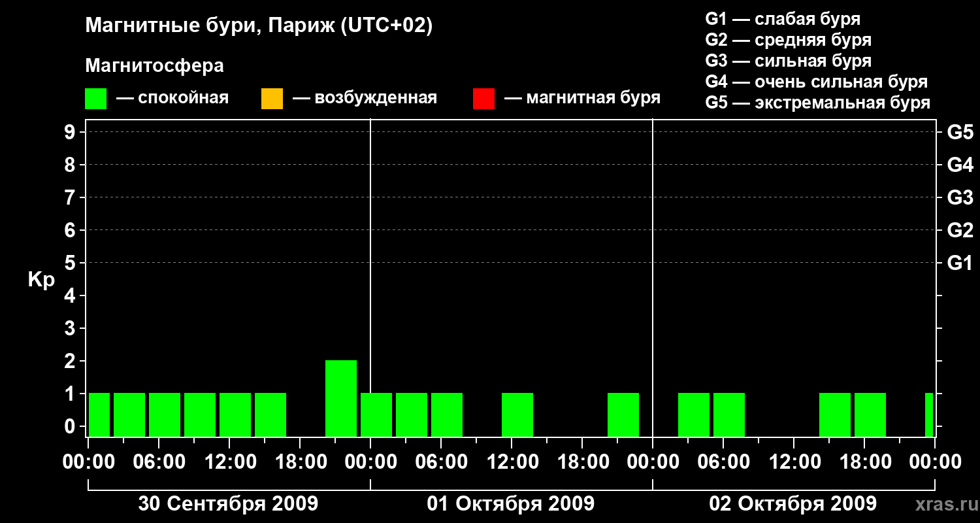Click the 01 Октября bar around 21:00
Image resolution: width=980 pixels, height=523 pixels.
click(623, 414)
